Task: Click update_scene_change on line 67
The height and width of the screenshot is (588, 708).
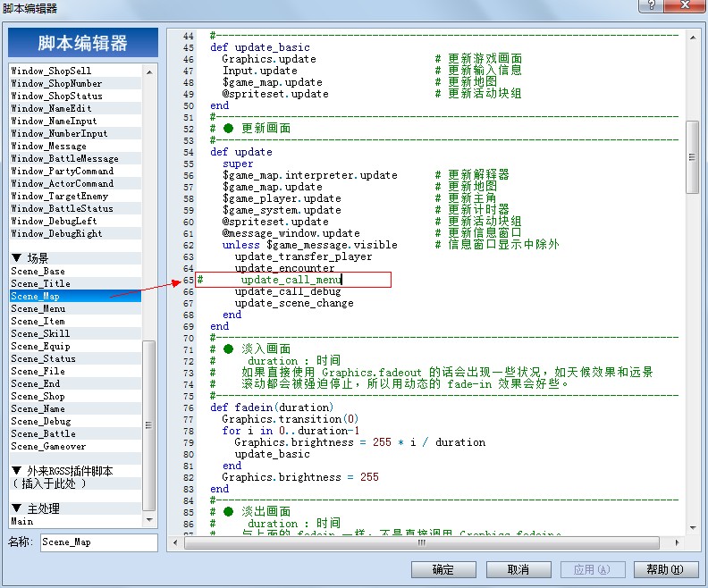Action: pos(294,303)
